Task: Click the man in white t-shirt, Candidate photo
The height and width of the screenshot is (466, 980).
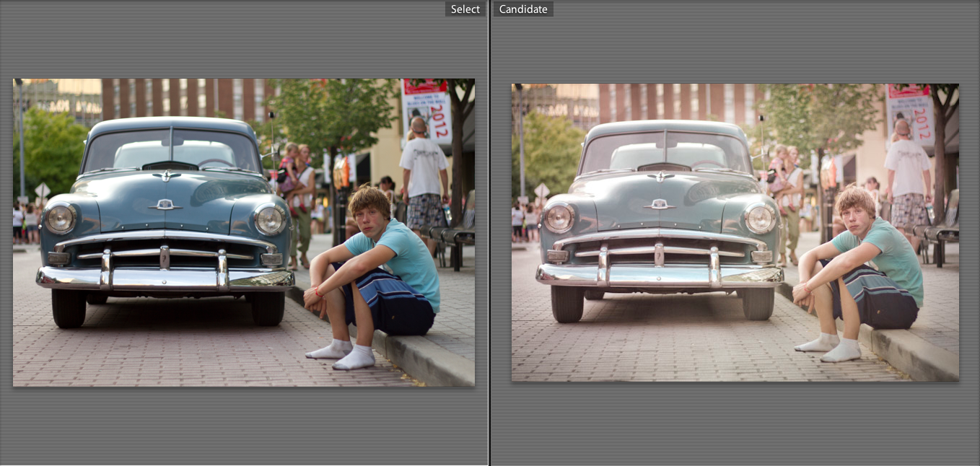Action: tap(907, 168)
